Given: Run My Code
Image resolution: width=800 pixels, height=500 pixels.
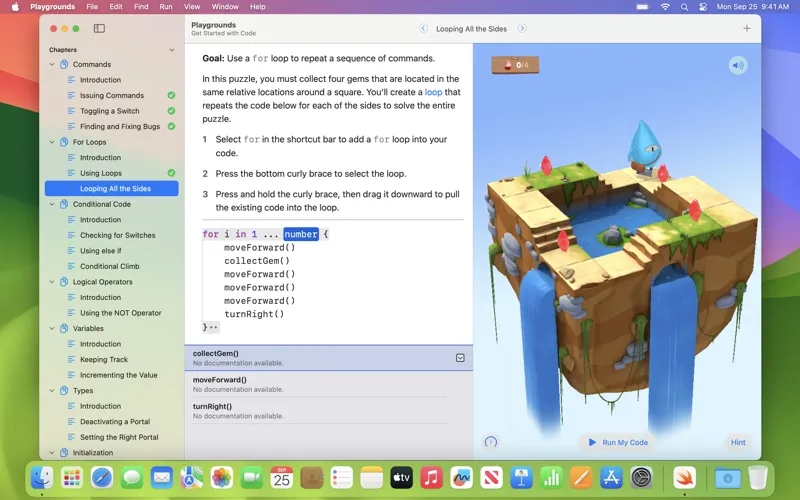Looking at the screenshot, I should (618, 442).
